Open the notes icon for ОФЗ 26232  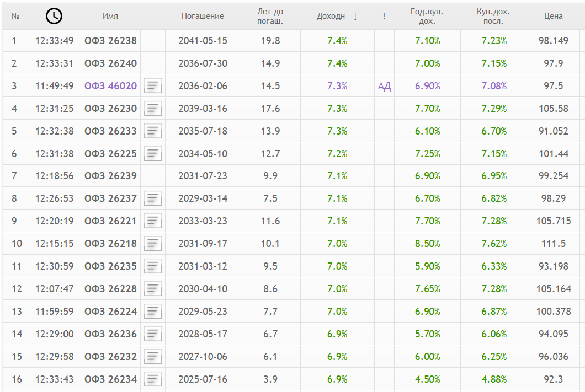point(152,357)
